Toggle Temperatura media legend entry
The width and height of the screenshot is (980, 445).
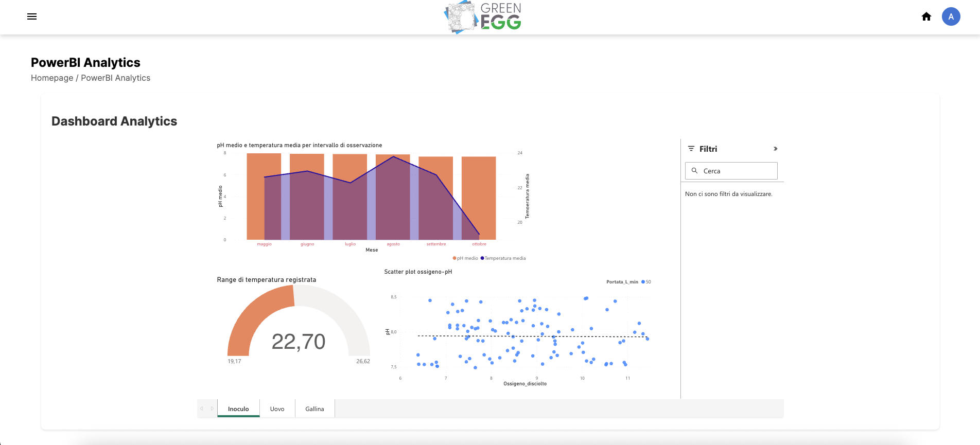(x=504, y=258)
